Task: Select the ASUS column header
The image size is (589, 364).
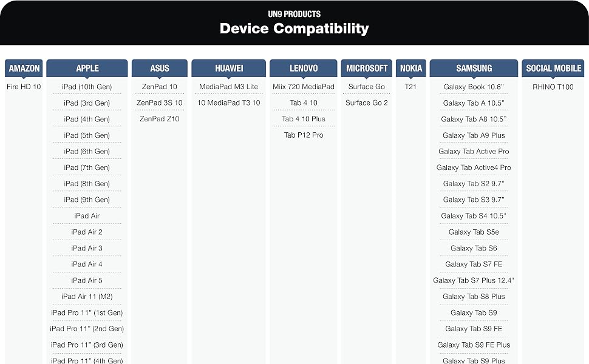Action: point(159,69)
